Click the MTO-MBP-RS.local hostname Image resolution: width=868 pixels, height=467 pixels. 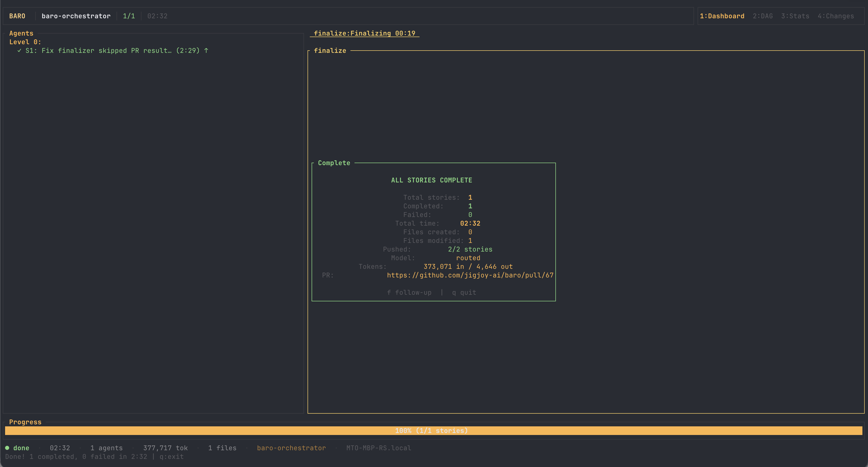(x=379, y=448)
